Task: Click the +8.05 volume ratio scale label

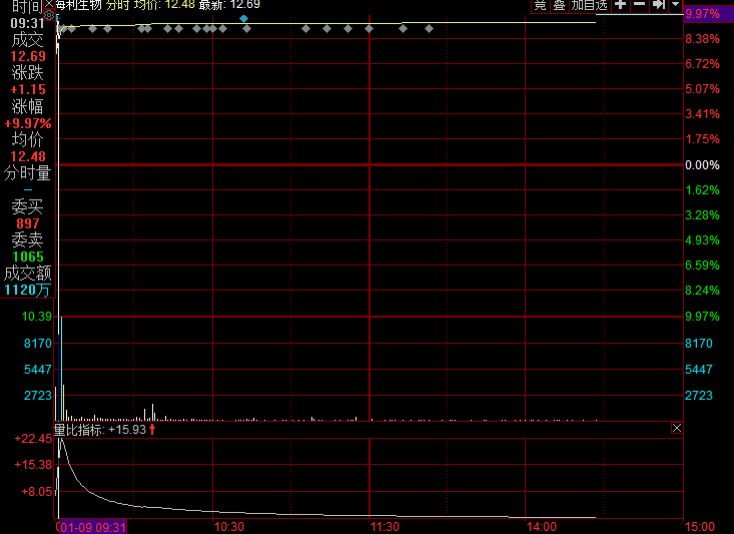Action: (37, 491)
